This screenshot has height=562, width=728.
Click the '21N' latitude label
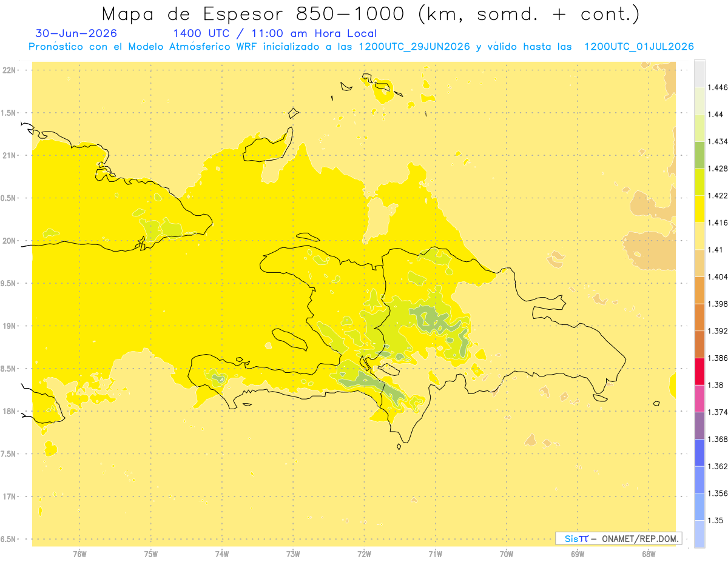[x=10, y=156]
